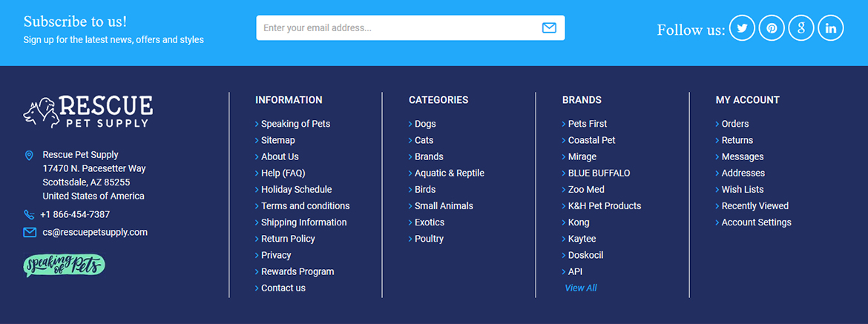Open Recently Viewed link

755,205
